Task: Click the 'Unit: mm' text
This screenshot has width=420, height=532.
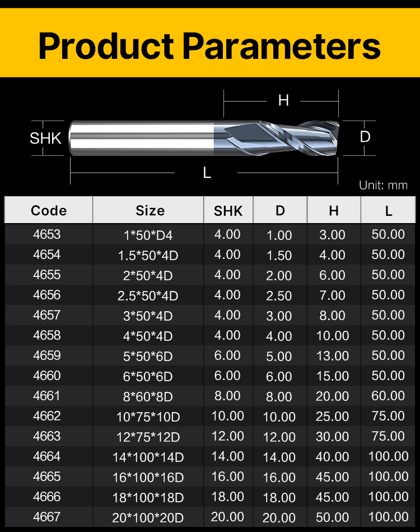Action: [x=383, y=185]
